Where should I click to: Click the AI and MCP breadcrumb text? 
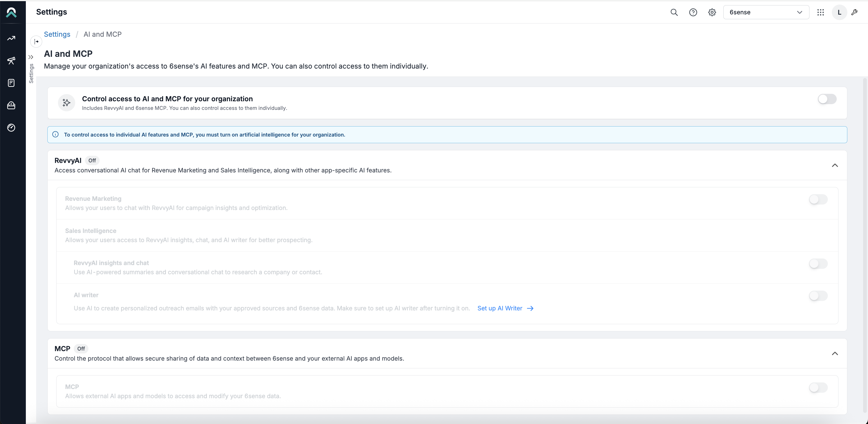click(102, 34)
